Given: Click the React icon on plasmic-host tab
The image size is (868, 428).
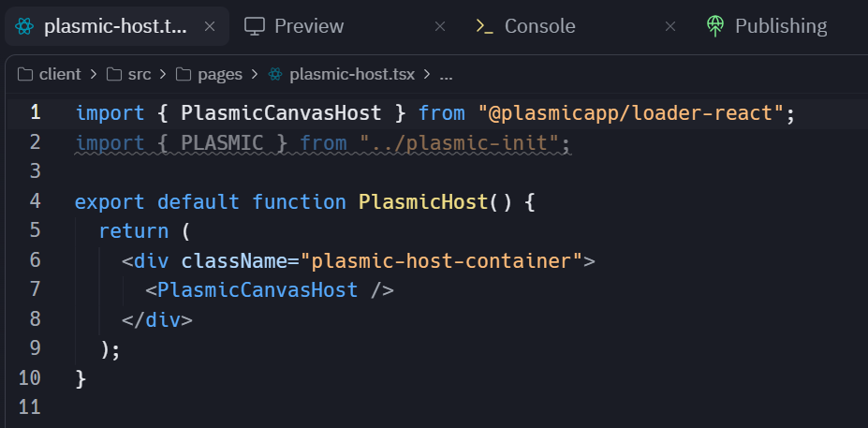Looking at the screenshot, I should (x=26, y=26).
